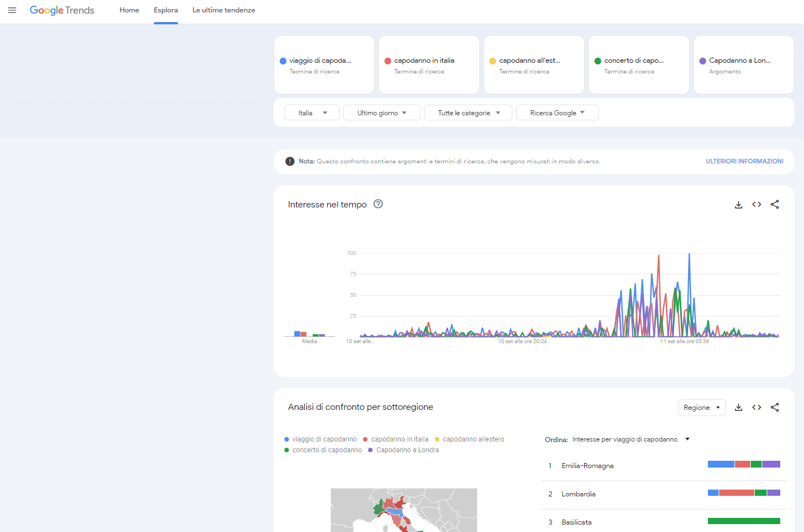Select Lombardia region row
The width and height of the screenshot is (804, 532).
(x=664, y=494)
